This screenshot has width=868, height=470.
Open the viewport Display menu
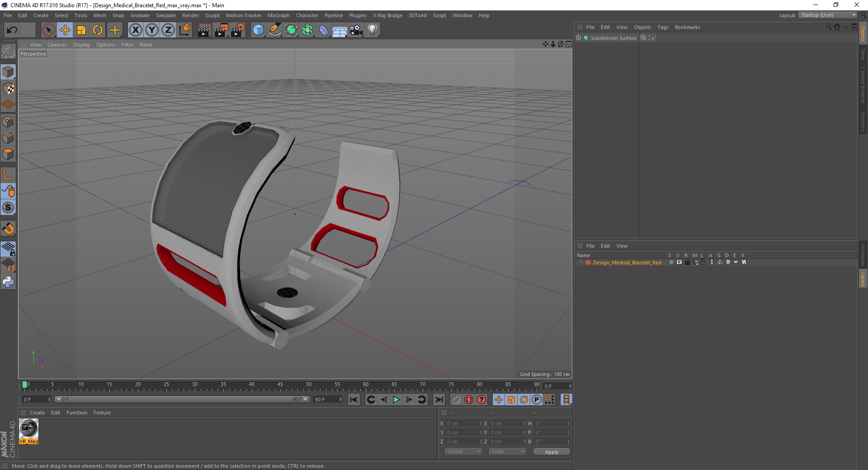pyautogui.click(x=81, y=45)
